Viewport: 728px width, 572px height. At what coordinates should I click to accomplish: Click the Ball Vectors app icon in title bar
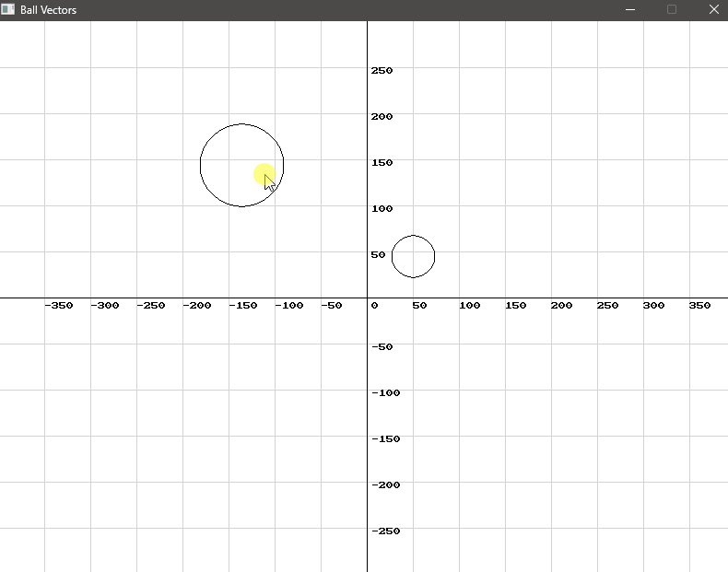pos(8,9)
